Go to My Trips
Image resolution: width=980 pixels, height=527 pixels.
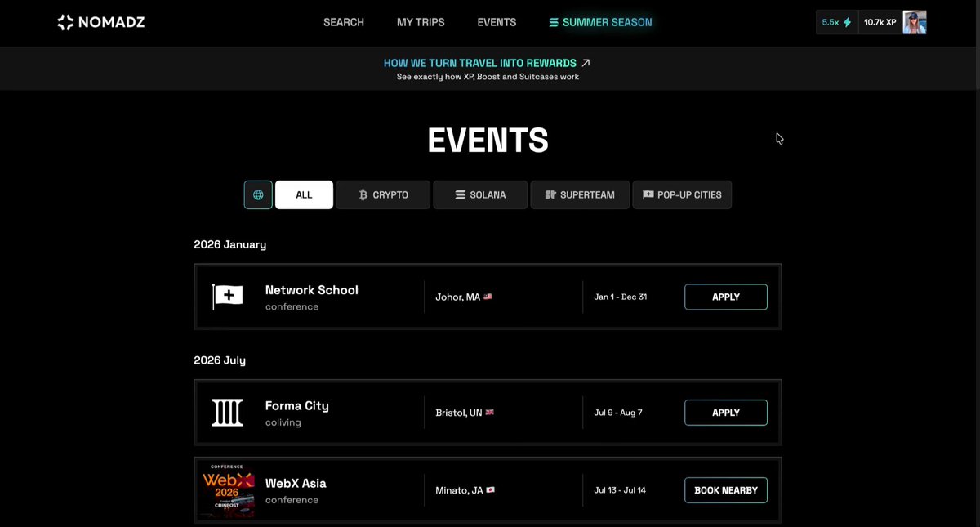pos(421,22)
